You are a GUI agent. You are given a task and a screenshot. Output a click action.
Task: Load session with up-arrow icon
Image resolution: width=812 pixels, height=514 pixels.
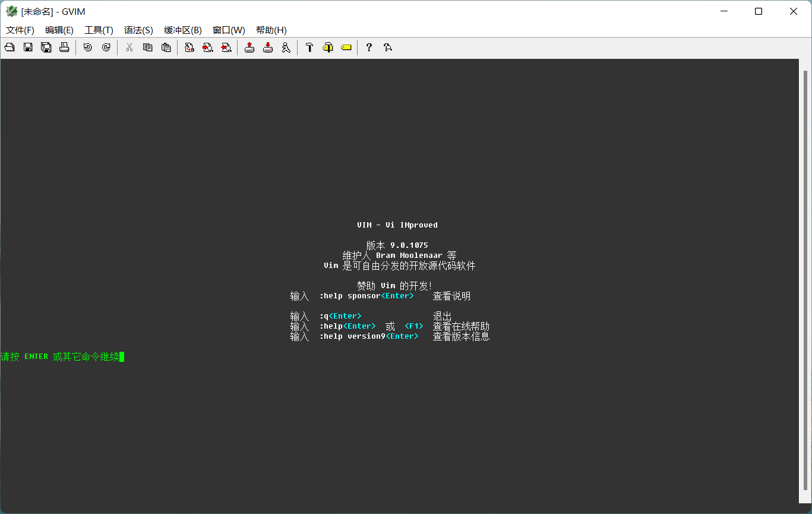250,48
